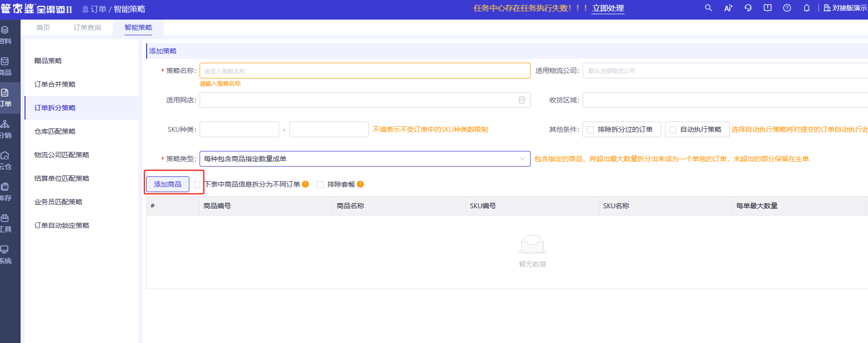The width and height of the screenshot is (868, 343).
Task: Open the 收货区域 selector field
Action: pyautogui.click(x=725, y=100)
